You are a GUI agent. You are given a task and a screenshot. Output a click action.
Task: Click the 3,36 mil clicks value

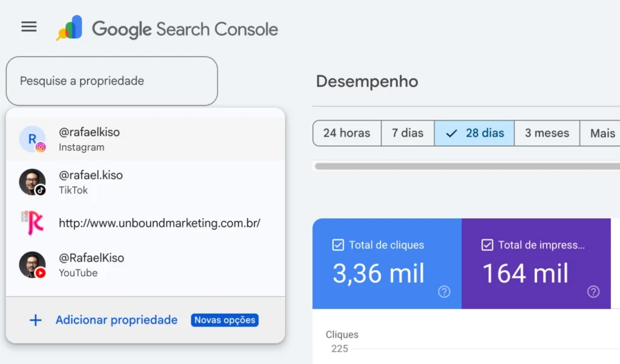tap(378, 273)
